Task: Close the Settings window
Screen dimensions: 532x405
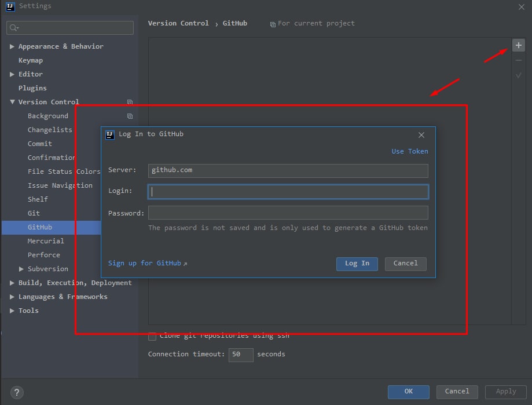Action: 521,7
